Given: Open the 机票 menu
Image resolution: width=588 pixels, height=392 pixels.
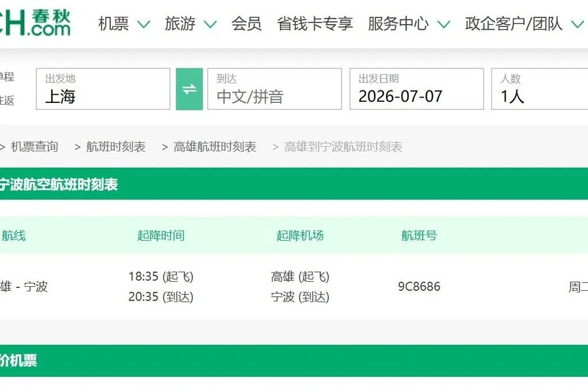Looking at the screenshot, I should [113, 24].
